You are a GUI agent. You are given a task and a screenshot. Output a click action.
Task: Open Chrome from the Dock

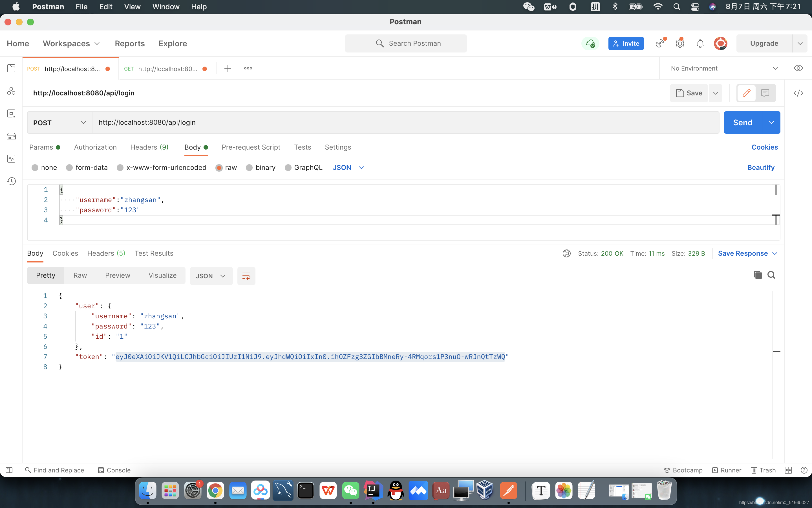click(215, 491)
